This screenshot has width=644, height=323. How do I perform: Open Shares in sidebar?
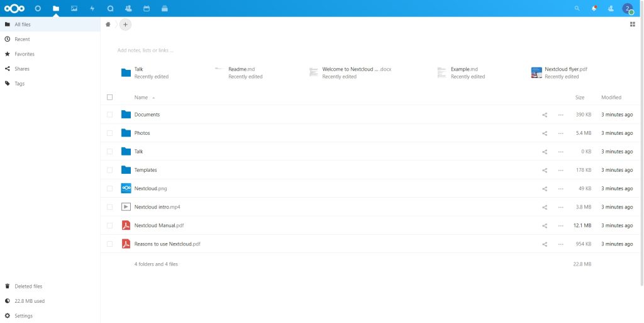click(x=50, y=69)
